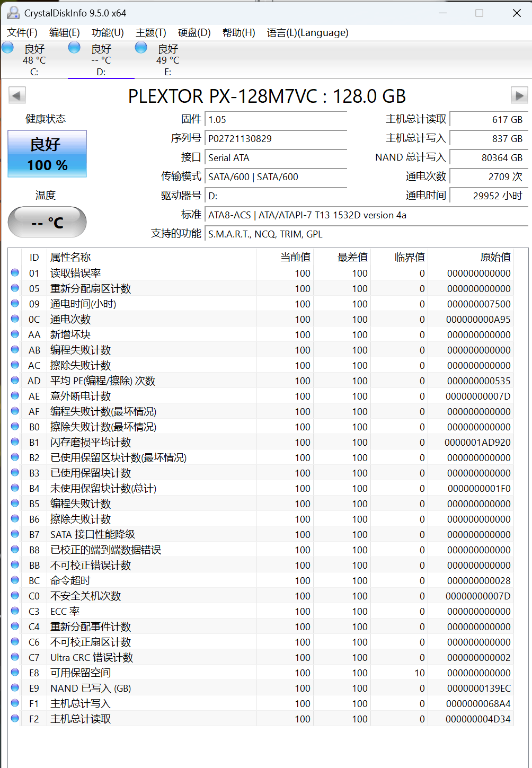Click status orb for attribute C3 ECC 率
Screen dimensions: 532x768
point(15,611)
